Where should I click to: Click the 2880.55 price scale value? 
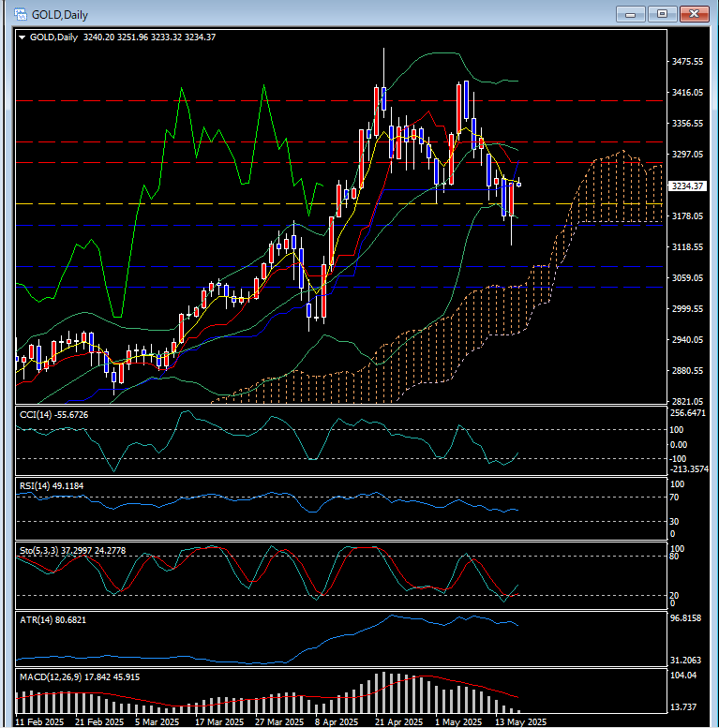point(687,370)
